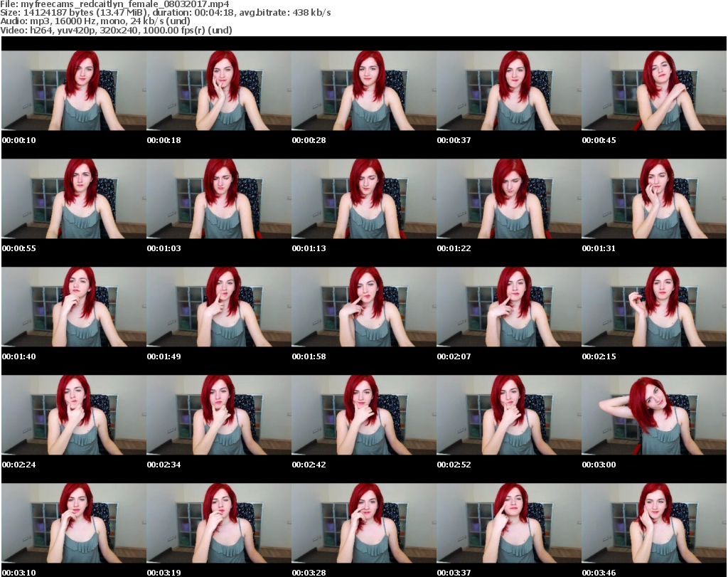View the frame captured at 00:02:07
This screenshot has height=577, width=728.
click(x=509, y=307)
